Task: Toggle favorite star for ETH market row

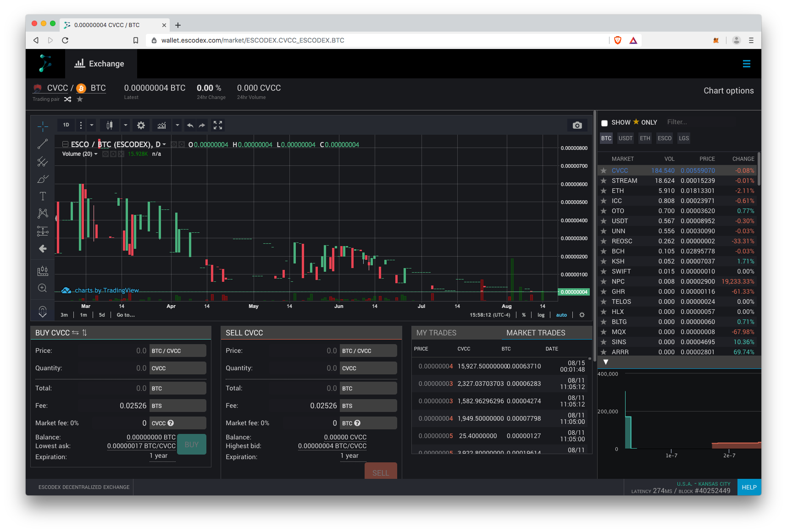Action: [604, 191]
